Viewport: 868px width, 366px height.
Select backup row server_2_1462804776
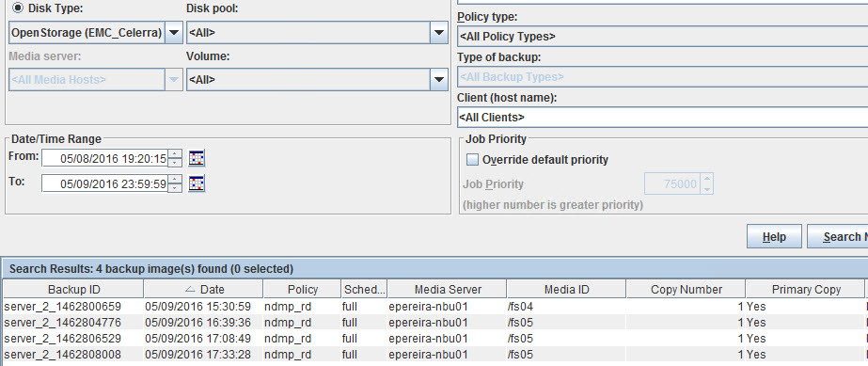point(434,323)
